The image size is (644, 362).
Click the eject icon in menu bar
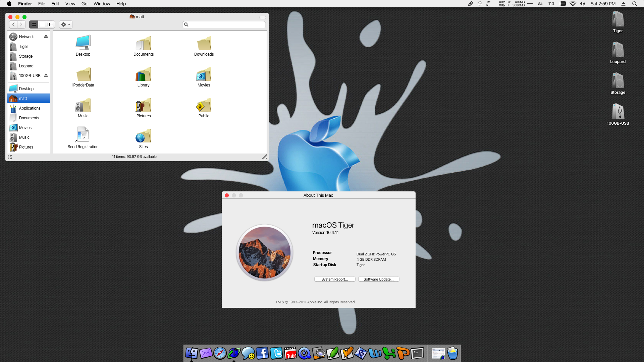point(623,4)
